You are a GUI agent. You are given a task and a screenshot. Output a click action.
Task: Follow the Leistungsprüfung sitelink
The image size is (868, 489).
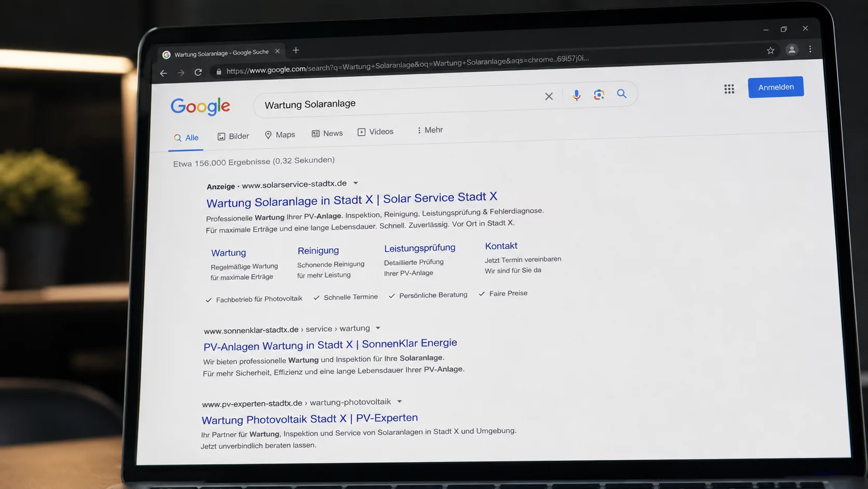point(419,248)
